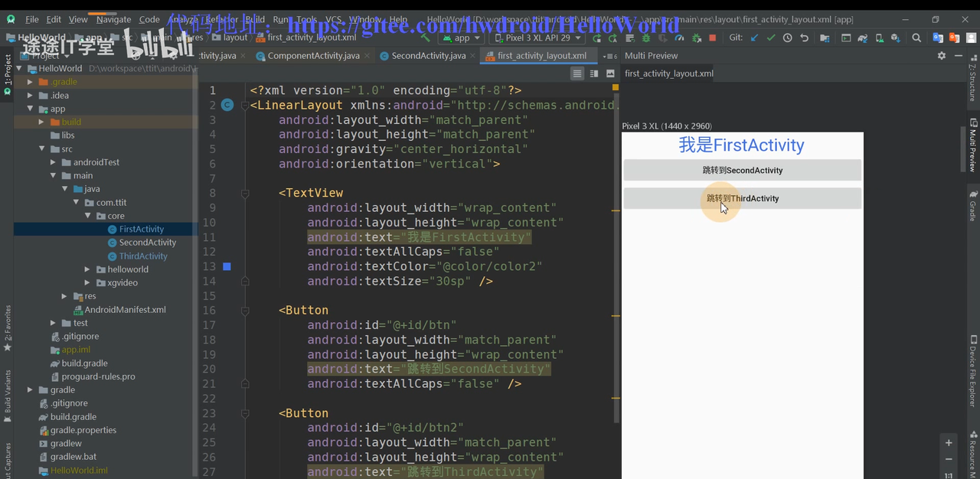Open the View menu
The width and height of the screenshot is (980, 479).
coord(78,19)
